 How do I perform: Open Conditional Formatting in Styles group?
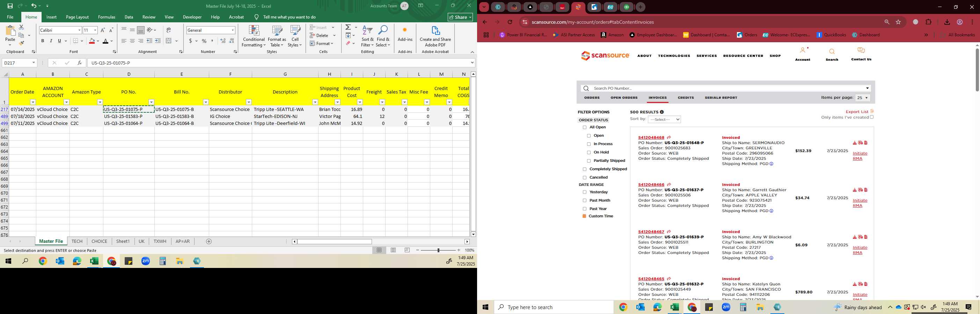pyautogui.click(x=254, y=36)
